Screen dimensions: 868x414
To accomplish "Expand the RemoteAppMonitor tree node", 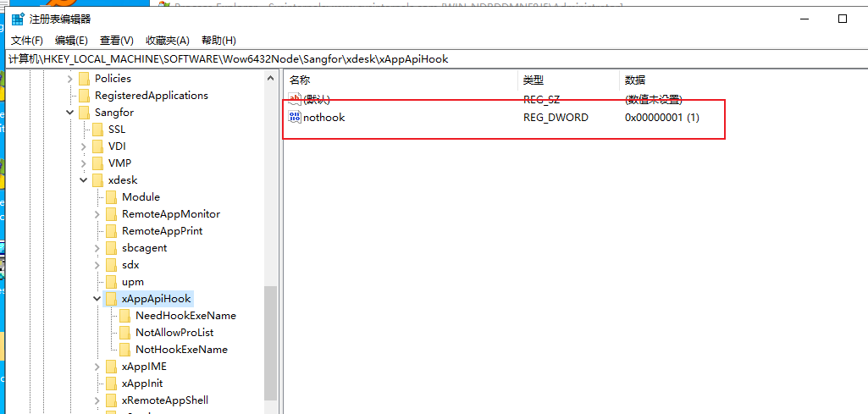I will [x=97, y=214].
